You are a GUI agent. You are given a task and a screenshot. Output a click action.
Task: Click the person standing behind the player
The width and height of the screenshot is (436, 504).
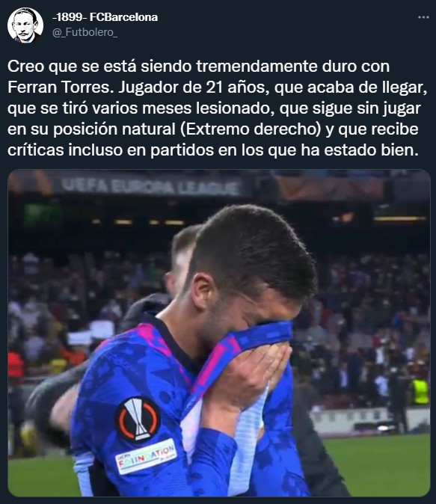tap(181, 260)
